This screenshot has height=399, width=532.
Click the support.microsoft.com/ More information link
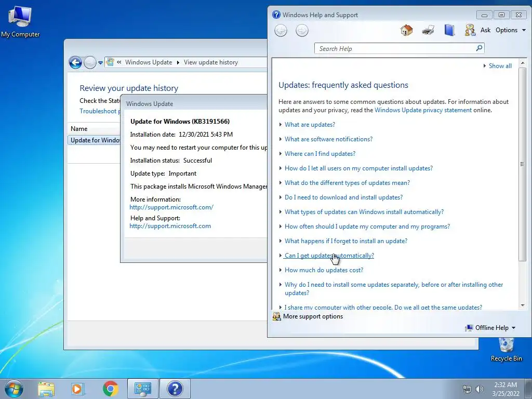[171, 207]
